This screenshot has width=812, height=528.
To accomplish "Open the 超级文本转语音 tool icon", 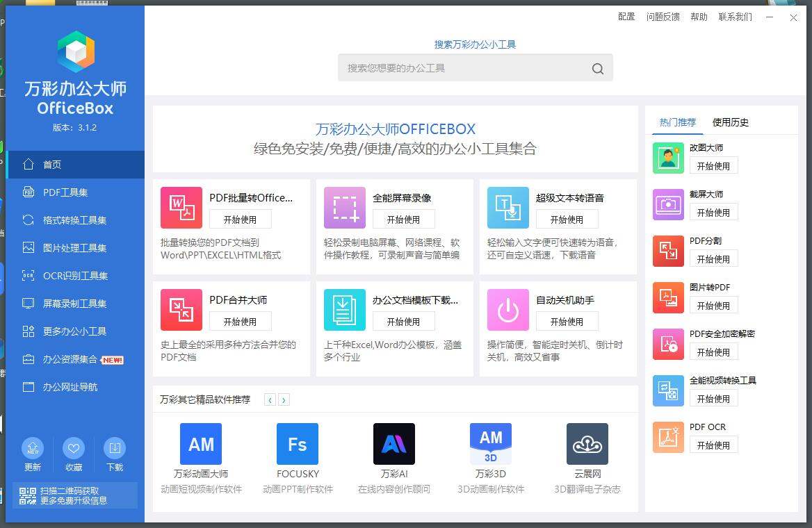I will [508, 208].
